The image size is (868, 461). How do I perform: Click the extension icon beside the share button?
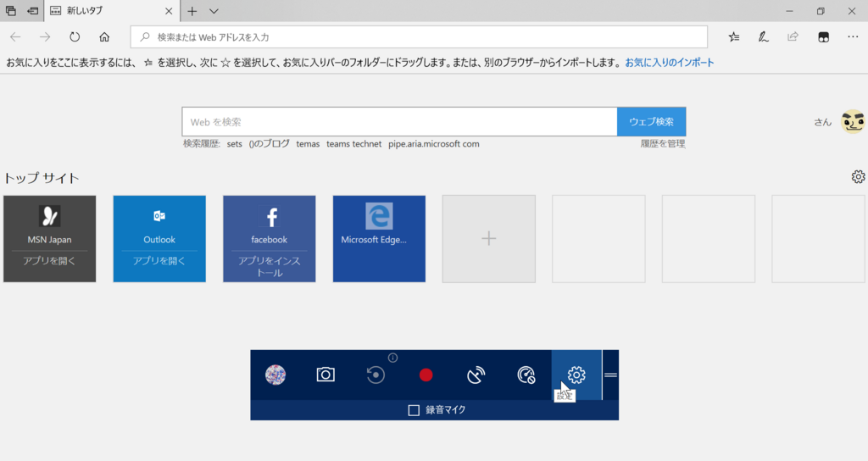coord(824,37)
